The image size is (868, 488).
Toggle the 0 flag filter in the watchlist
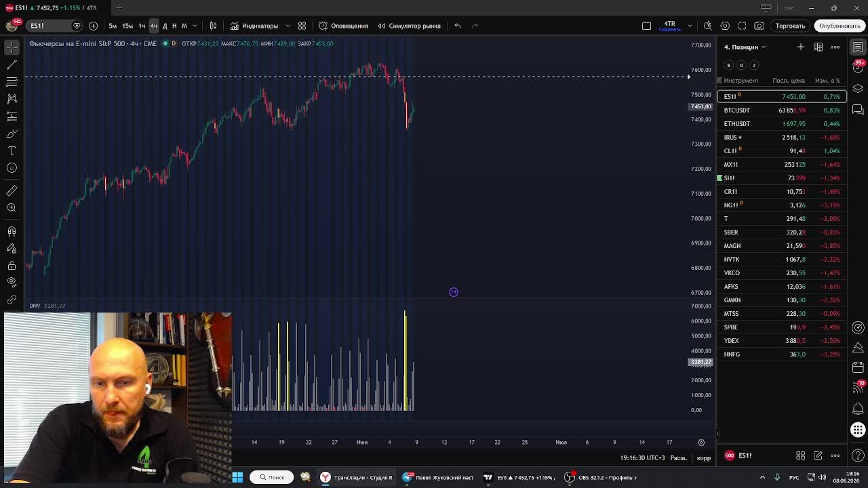click(x=741, y=65)
